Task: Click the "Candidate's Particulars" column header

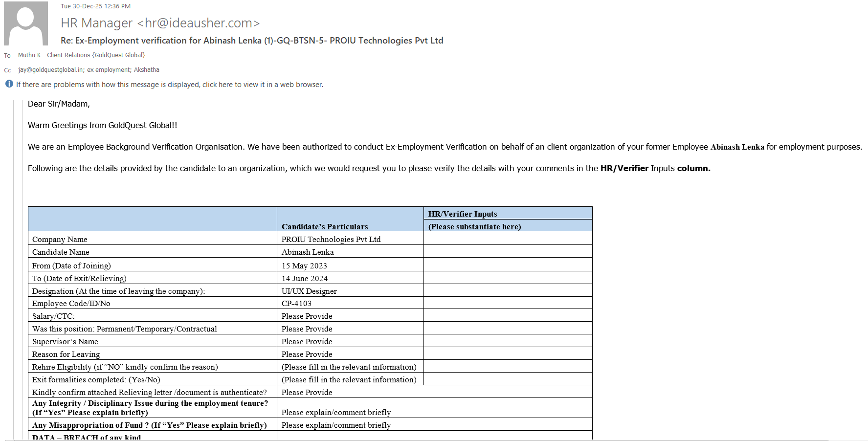Action: tap(325, 227)
